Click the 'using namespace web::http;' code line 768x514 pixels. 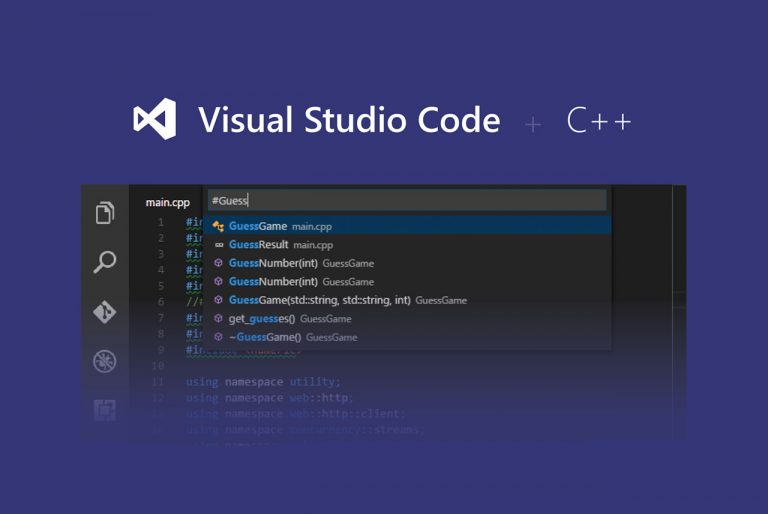pyautogui.click(x=269, y=397)
